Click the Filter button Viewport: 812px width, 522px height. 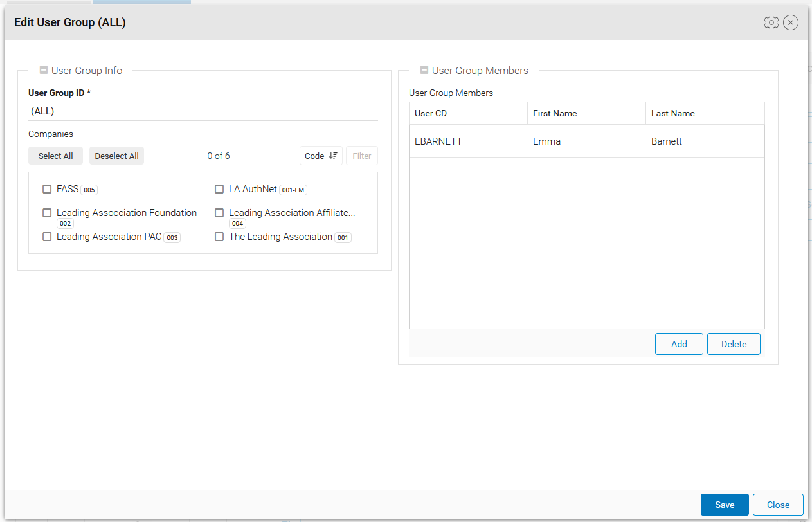[362, 156]
